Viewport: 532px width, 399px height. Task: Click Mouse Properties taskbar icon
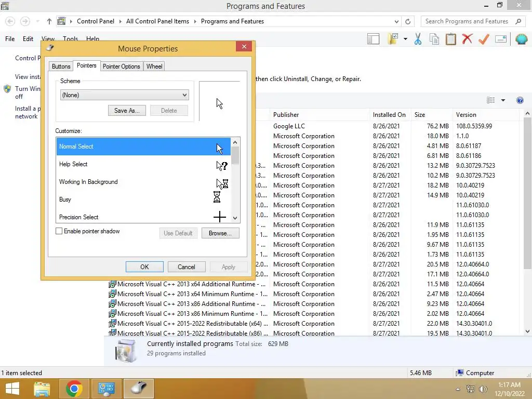(138, 389)
